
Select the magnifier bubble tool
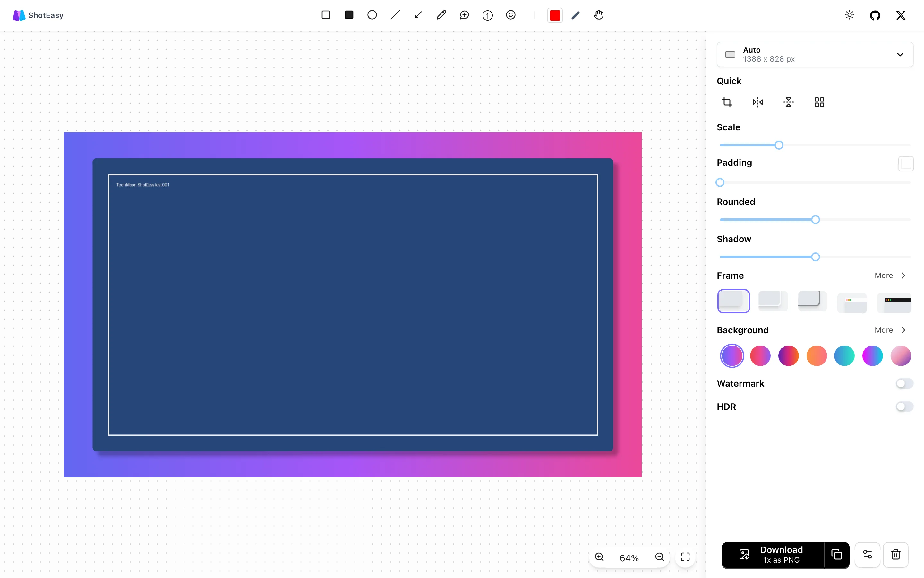click(x=464, y=15)
